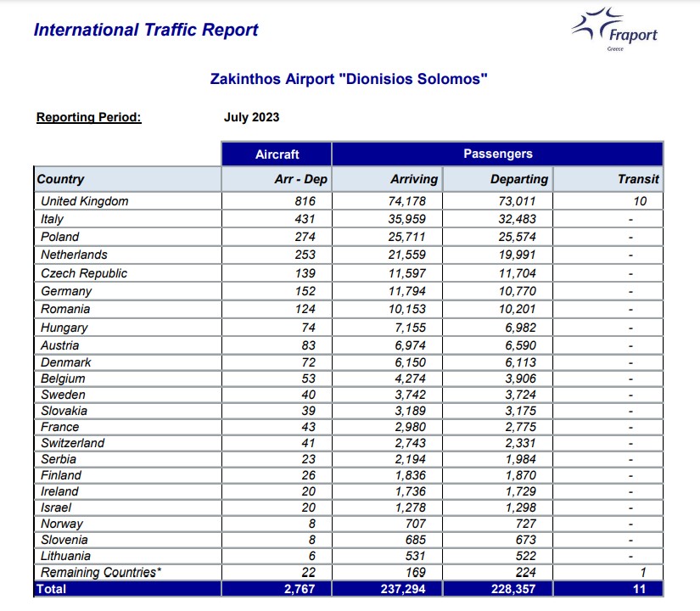Select the Sweden country cell
The width and height of the screenshot is (700, 611).
pyautogui.click(x=127, y=395)
